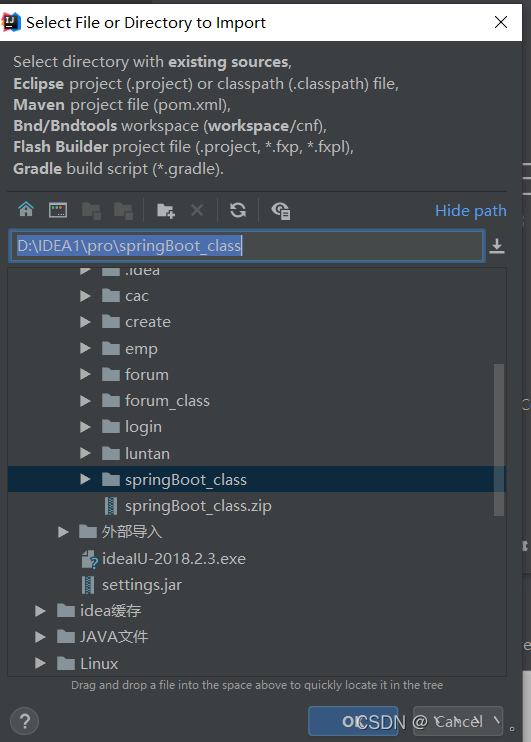Expand the forum_class folder node
Screen dimensions: 531x742
click(x=85, y=401)
